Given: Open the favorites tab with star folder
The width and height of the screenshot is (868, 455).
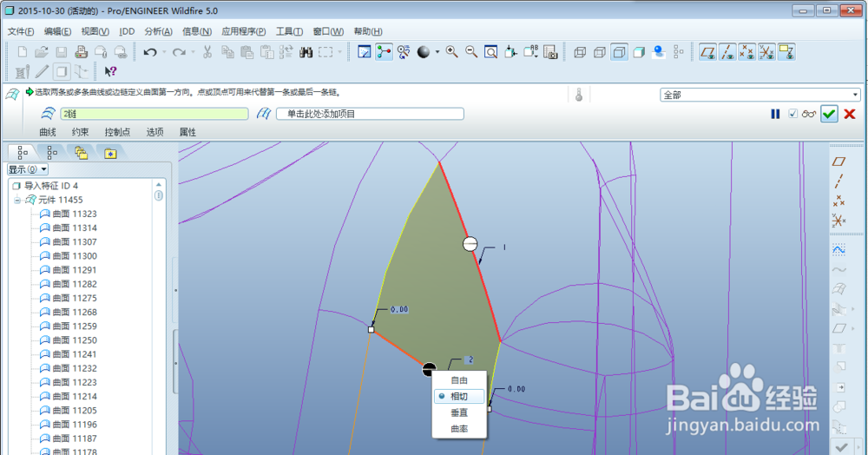Looking at the screenshot, I should (111, 153).
